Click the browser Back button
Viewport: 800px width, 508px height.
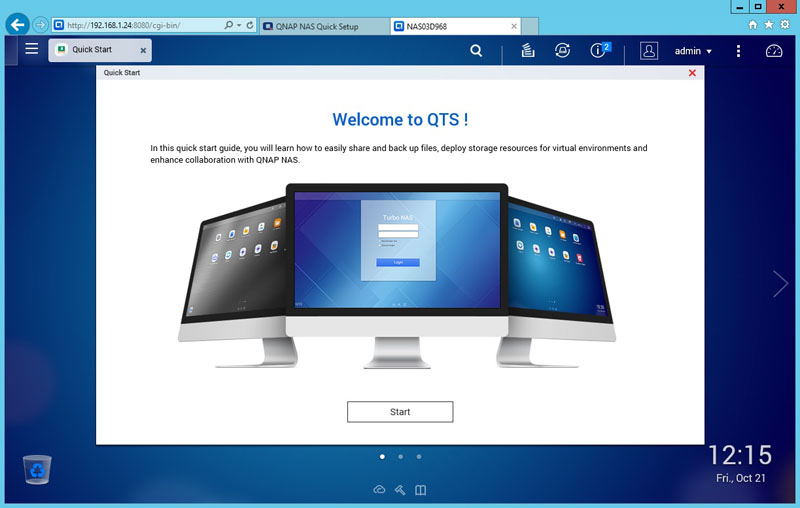17,24
